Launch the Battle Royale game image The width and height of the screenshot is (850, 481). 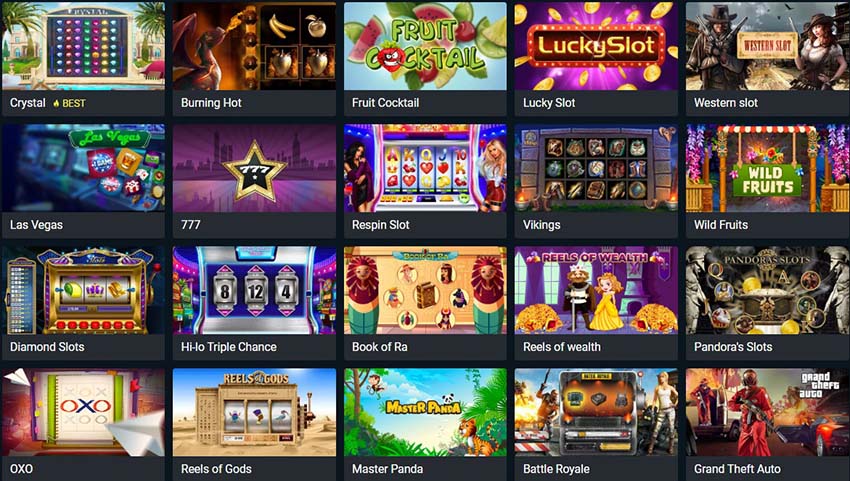596,412
